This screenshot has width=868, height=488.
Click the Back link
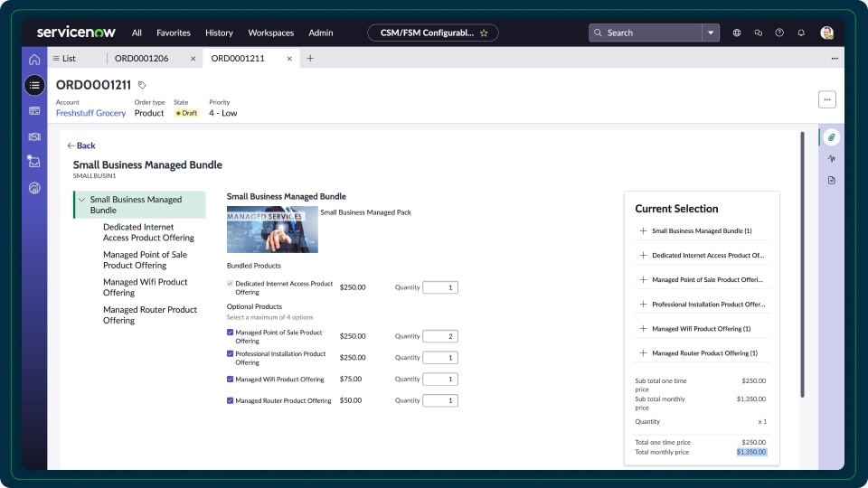click(x=81, y=145)
